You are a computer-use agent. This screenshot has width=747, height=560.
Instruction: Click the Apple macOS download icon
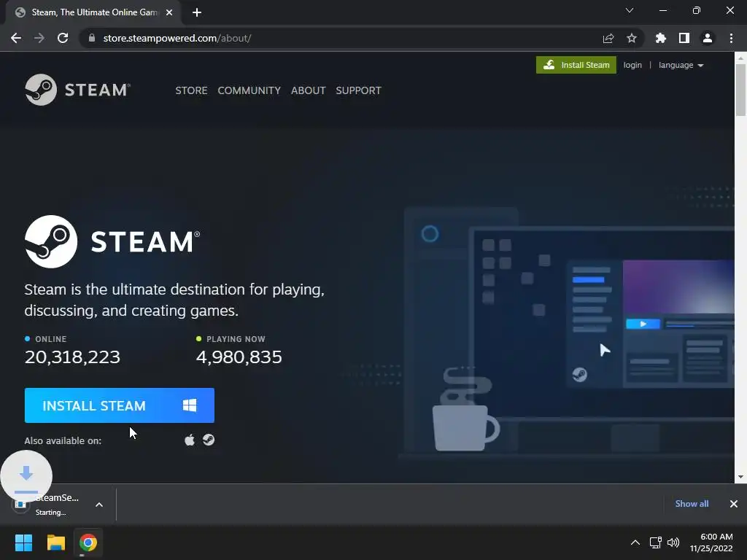pos(190,440)
